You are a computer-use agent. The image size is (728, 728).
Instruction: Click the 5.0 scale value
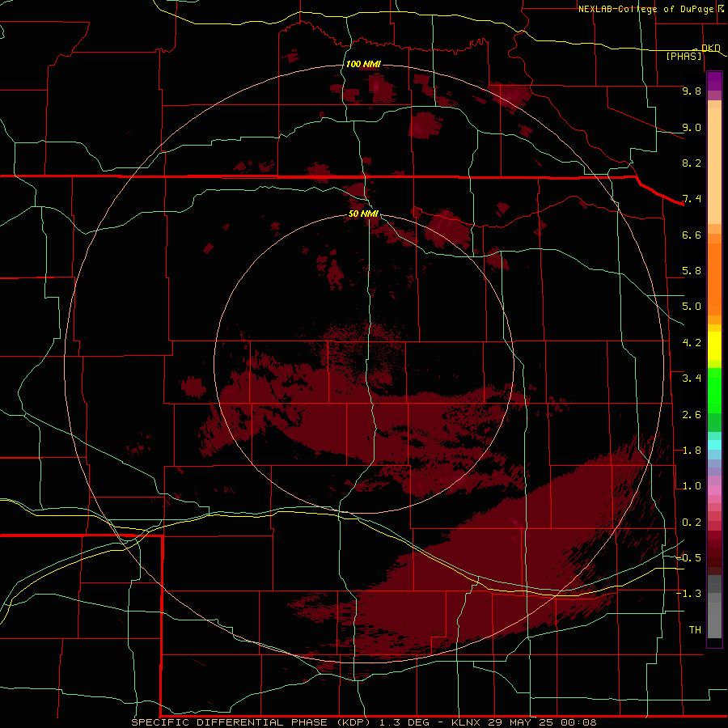point(692,307)
